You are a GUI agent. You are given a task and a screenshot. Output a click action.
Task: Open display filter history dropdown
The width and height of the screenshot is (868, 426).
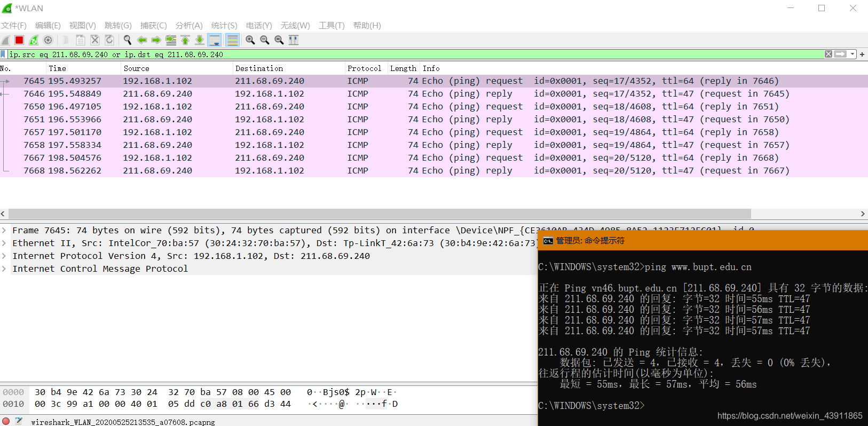coord(853,54)
